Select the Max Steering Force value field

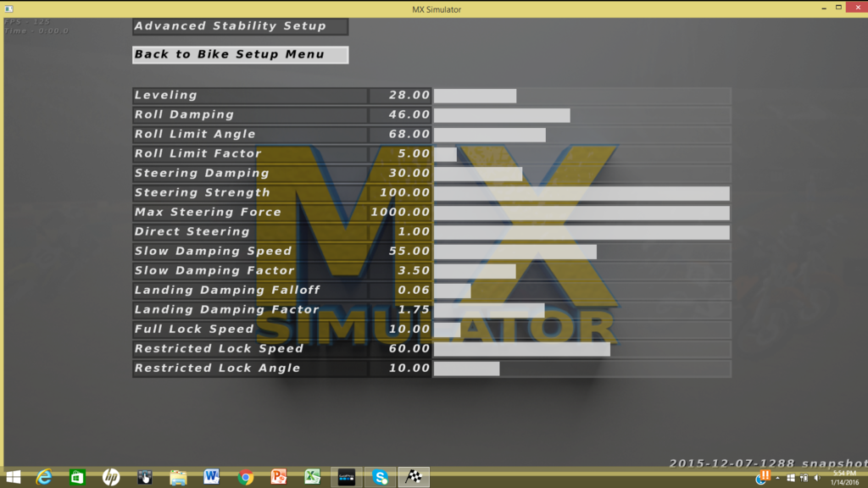pos(400,213)
